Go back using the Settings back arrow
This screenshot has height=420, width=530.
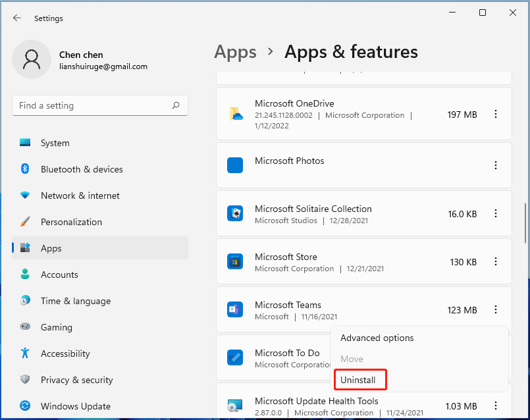coord(16,18)
